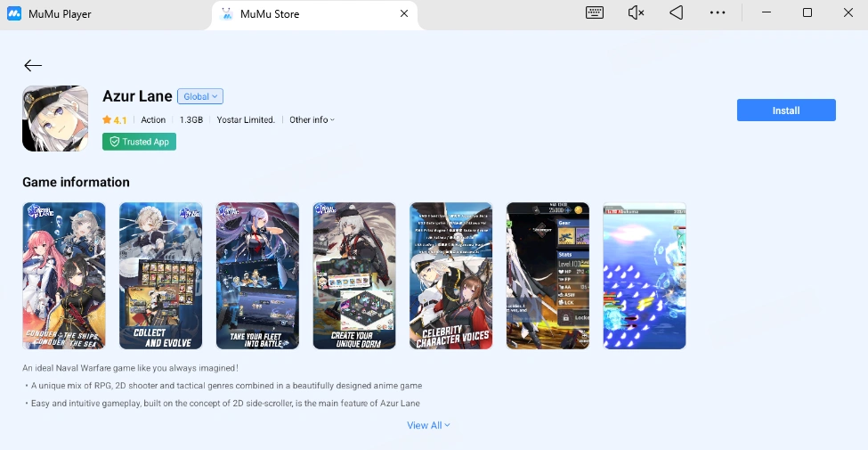868x450 pixels.
Task: Close the MuMu Store tab
Action: [404, 14]
